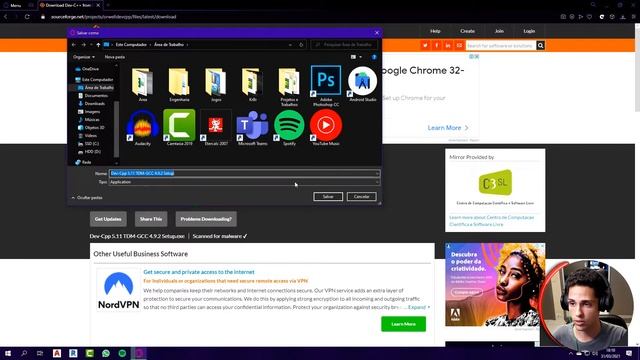Click Este Computador in the breadcrumb path
Screen dimensions: 640x360
pos(131,44)
